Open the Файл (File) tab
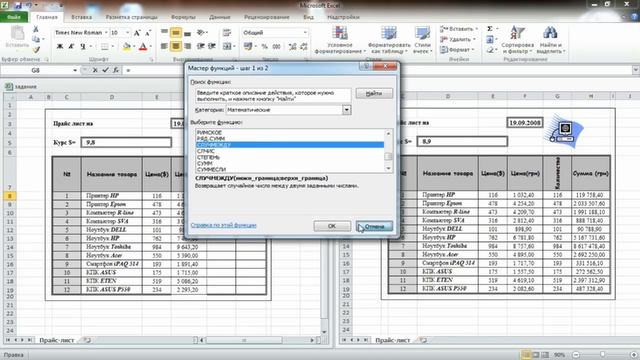This screenshot has width=640, height=360. [x=14, y=17]
